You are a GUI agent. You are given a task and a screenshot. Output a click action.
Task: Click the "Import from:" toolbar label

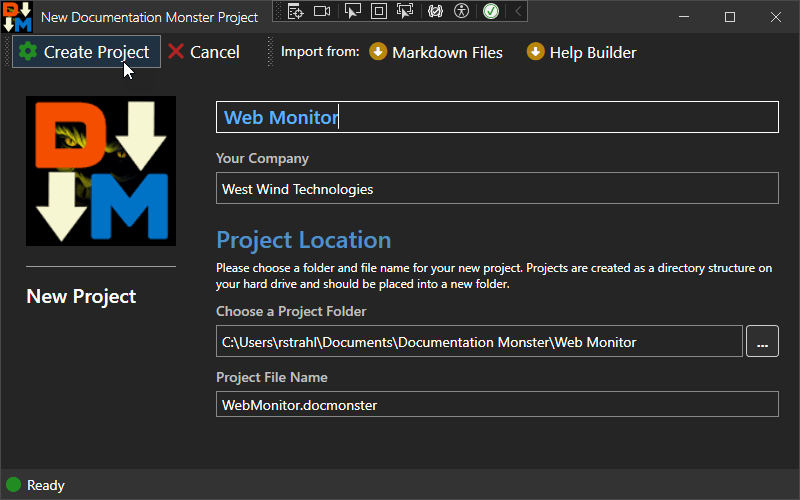tap(320, 52)
